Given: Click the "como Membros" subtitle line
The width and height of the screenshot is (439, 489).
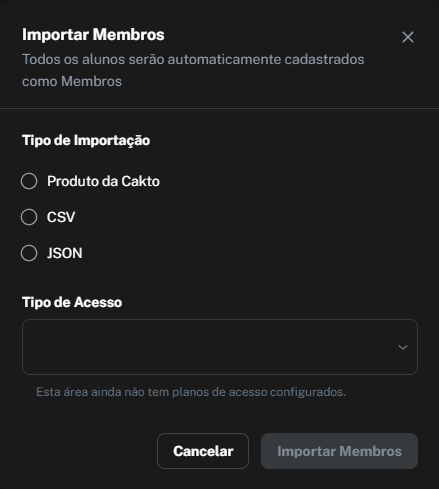Looking at the screenshot, I should pyautogui.click(x=72, y=81).
